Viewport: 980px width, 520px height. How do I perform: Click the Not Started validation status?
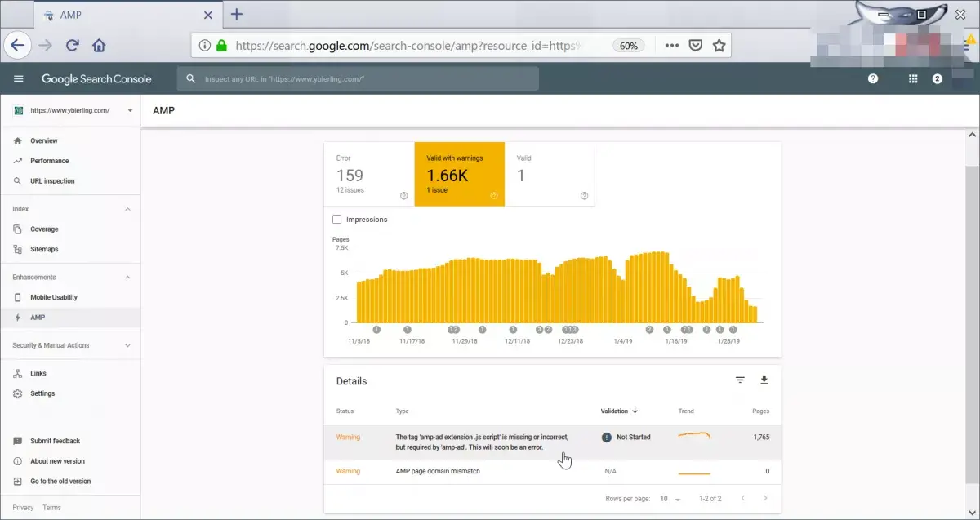(x=626, y=438)
